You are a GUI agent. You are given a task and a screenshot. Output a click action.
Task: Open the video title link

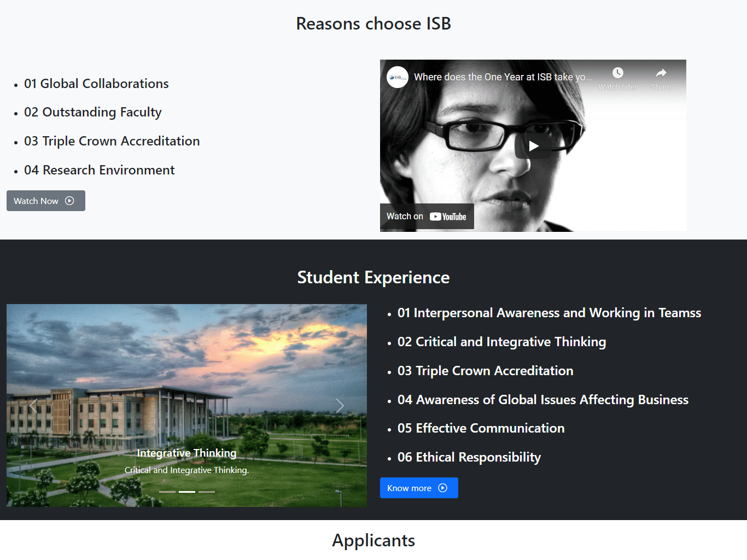[x=503, y=77]
